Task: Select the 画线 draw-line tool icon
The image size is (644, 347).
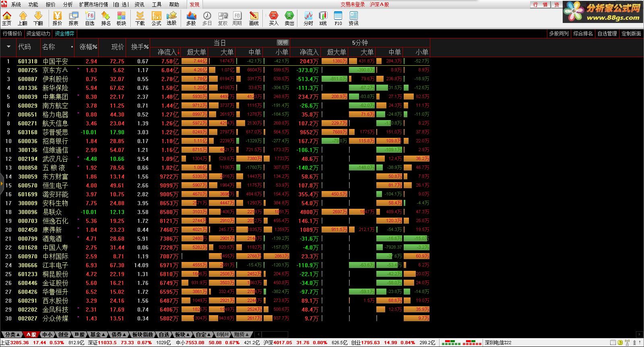Action: 254,19
